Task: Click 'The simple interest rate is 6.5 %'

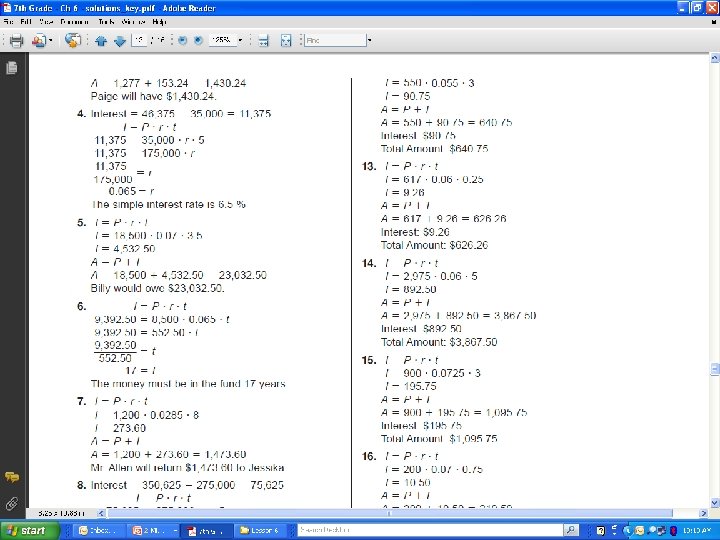Action: click(169, 204)
